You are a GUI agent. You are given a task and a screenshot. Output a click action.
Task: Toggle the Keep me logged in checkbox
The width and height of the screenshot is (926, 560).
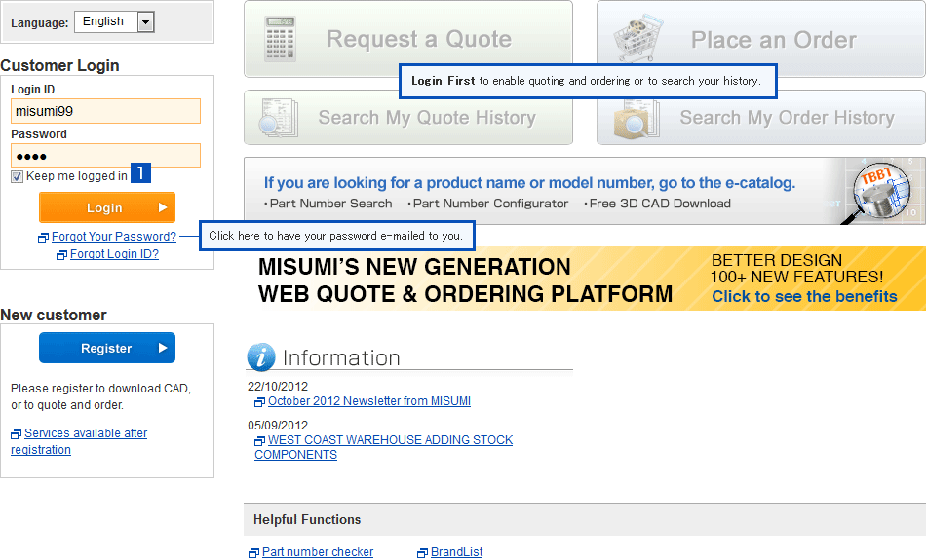click(18, 176)
